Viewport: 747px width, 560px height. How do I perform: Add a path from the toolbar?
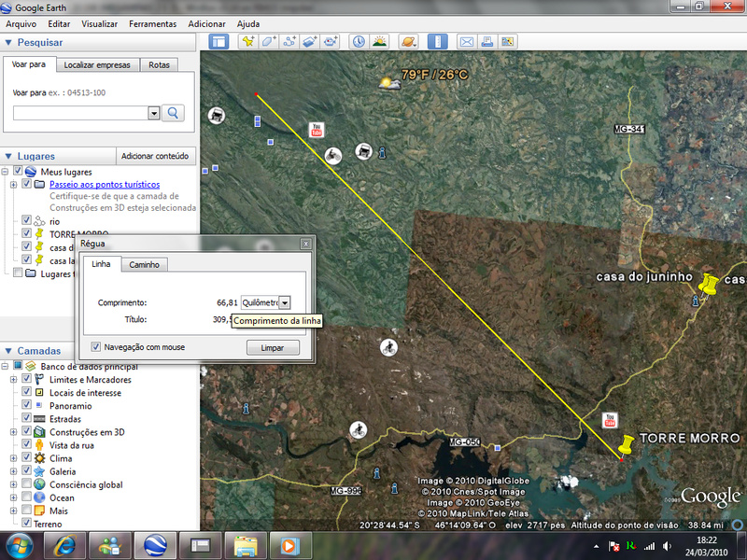click(289, 42)
